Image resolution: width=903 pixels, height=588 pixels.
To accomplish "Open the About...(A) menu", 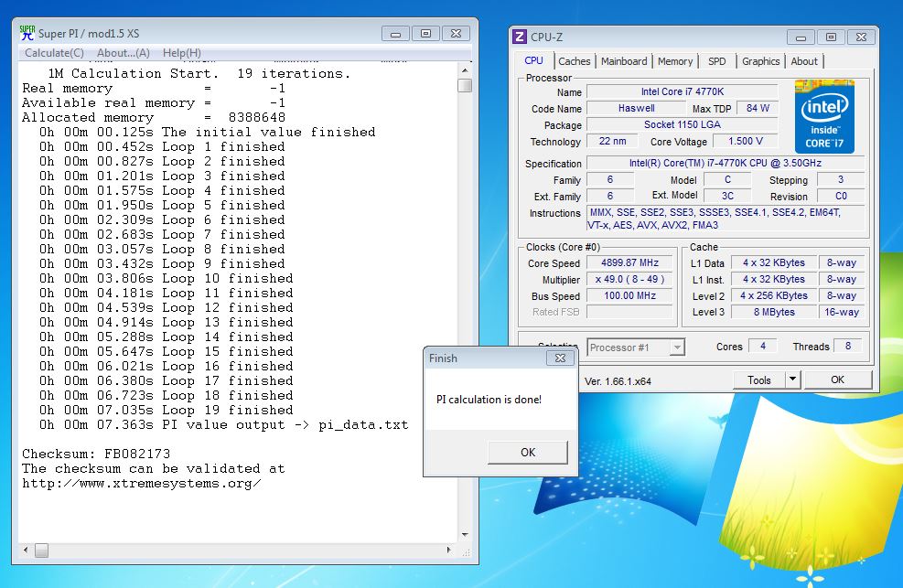I will pos(124,53).
